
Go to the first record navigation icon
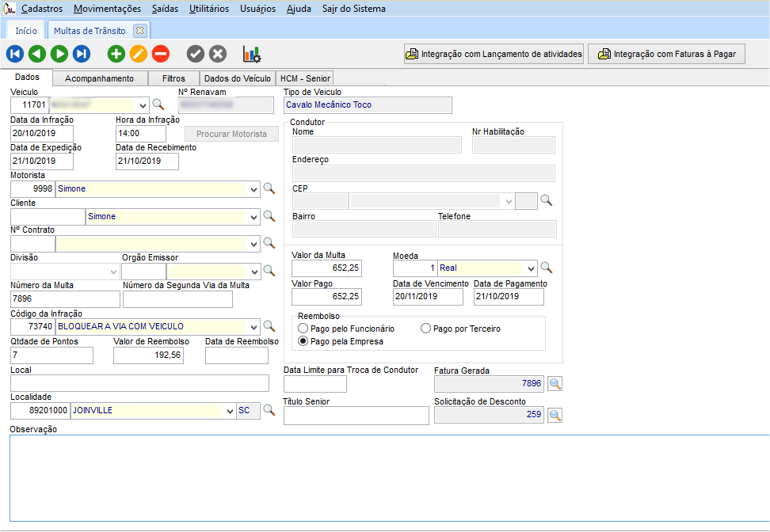click(x=15, y=54)
